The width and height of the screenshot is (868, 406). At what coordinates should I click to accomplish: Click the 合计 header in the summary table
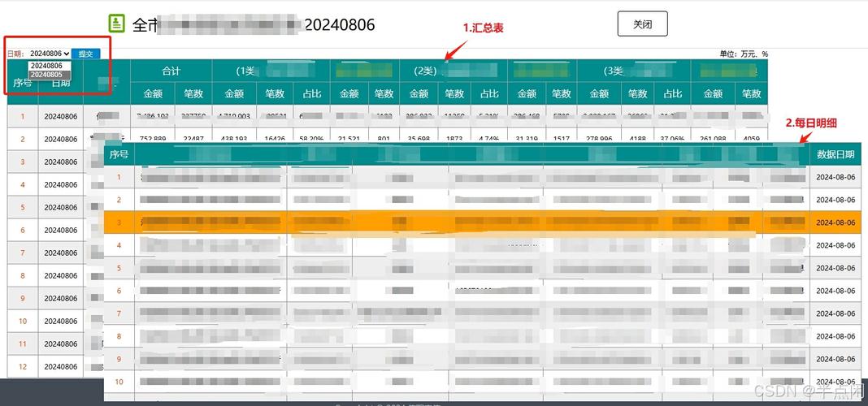coord(171,71)
